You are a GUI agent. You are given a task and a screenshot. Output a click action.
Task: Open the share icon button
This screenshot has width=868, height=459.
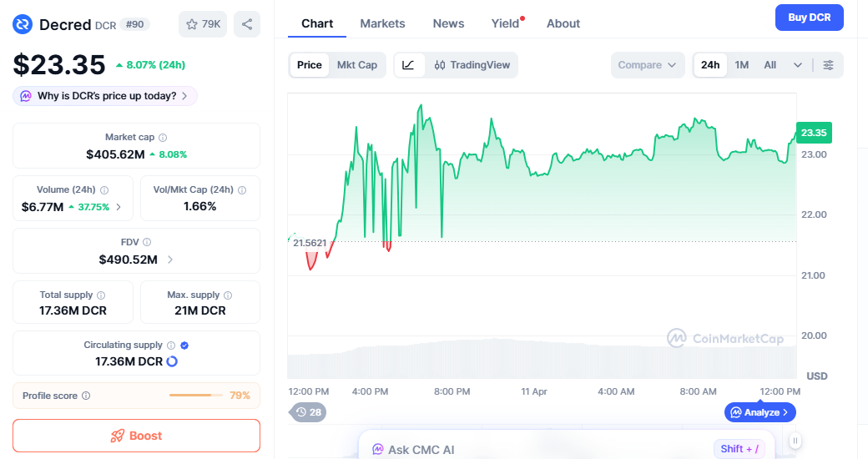[x=247, y=24]
